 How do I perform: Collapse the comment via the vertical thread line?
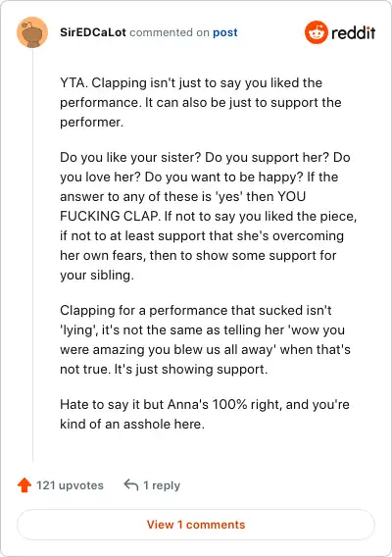coord(32,255)
